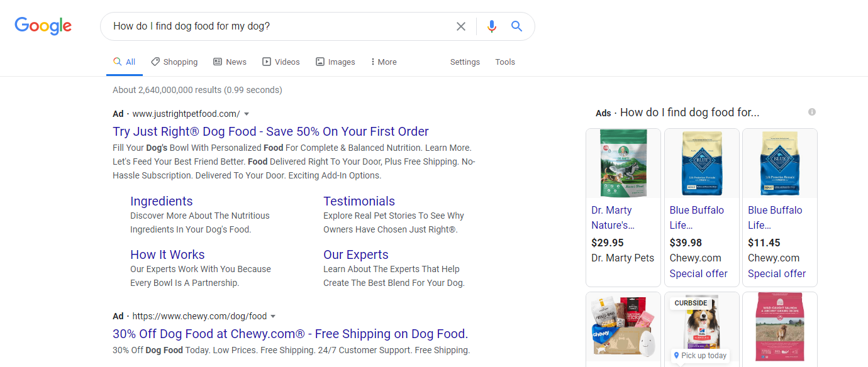Click Special offer under $11.45 item
The width and height of the screenshot is (868, 367).
tap(777, 273)
